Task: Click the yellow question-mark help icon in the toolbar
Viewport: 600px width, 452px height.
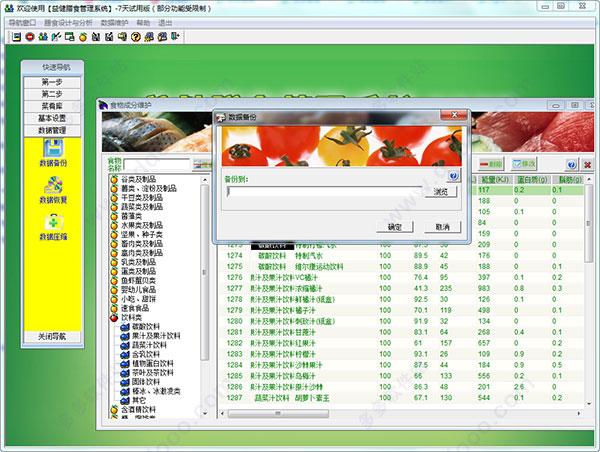Action: coord(136,37)
